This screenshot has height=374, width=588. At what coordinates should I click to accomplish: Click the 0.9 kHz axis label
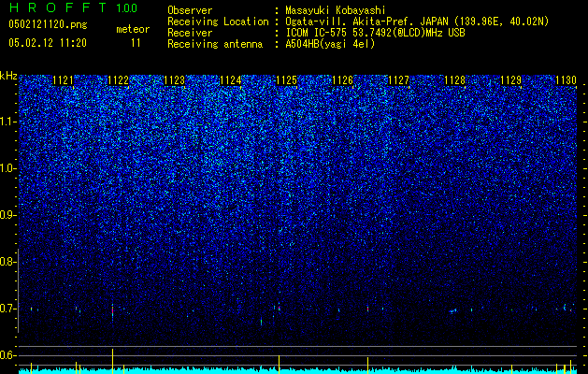click(x=7, y=215)
